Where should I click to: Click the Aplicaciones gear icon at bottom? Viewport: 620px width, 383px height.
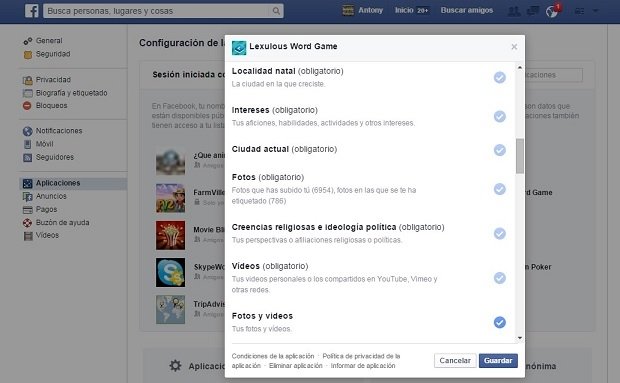pos(176,366)
